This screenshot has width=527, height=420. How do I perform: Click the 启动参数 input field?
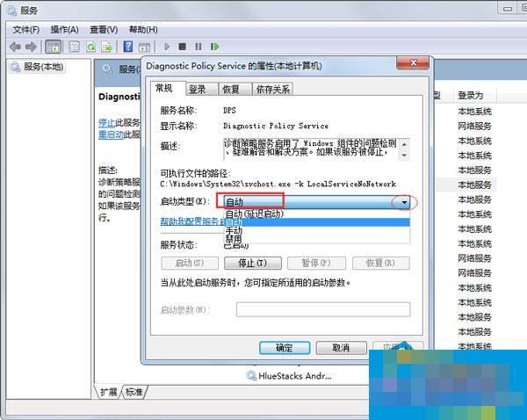[x=323, y=309]
